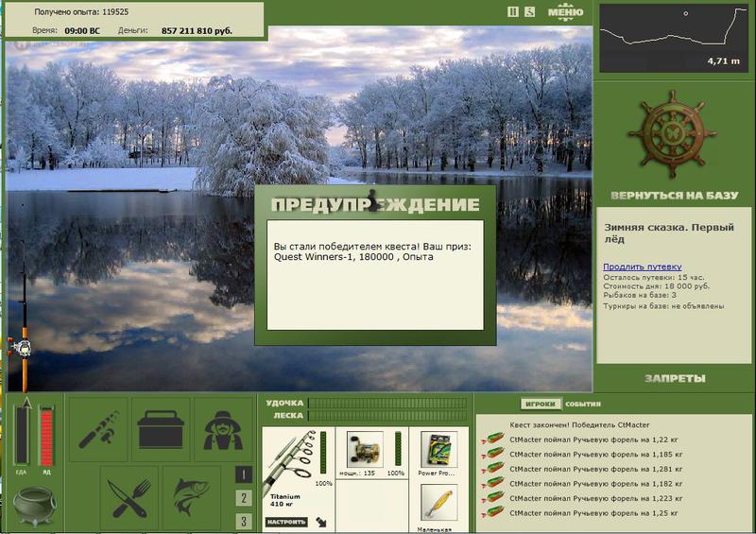Click the fish icon beside 1,223 кг catch
The width and height of the screenshot is (756, 534).
point(492,498)
